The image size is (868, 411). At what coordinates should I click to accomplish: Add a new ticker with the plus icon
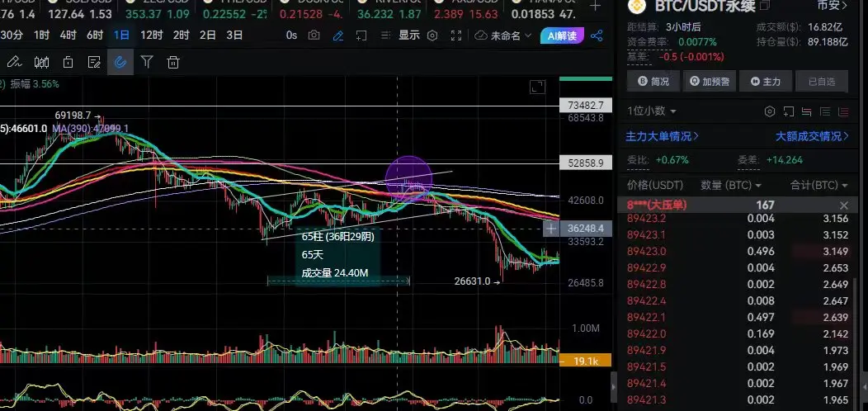[x=595, y=6]
